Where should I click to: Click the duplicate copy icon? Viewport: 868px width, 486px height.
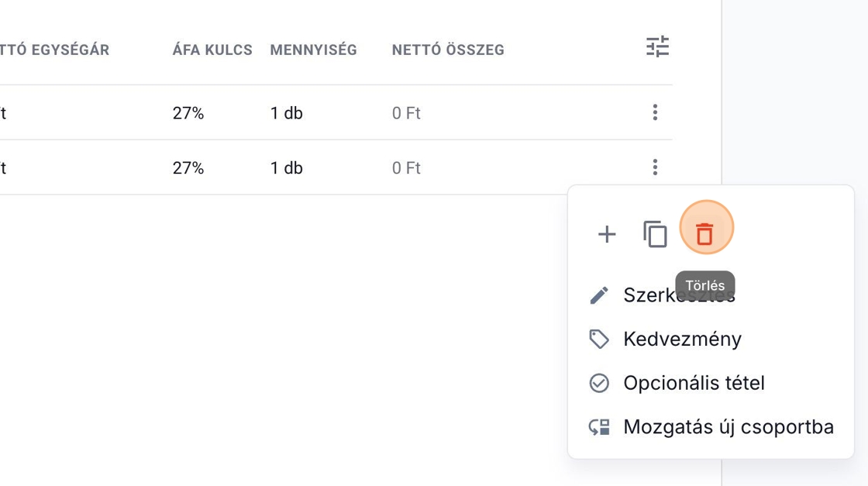click(x=655, y=234)
